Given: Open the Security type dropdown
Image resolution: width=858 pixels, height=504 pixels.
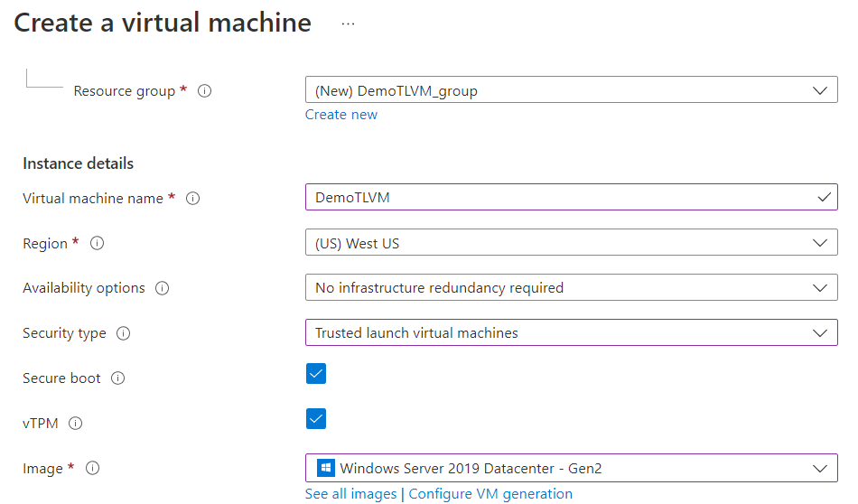Looking at the screenshot, I should pos(572,332).
